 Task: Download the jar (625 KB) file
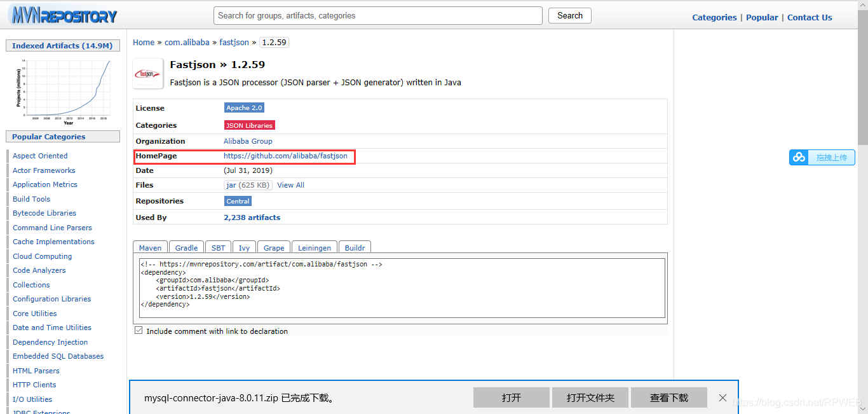click(x=248, y=185)
